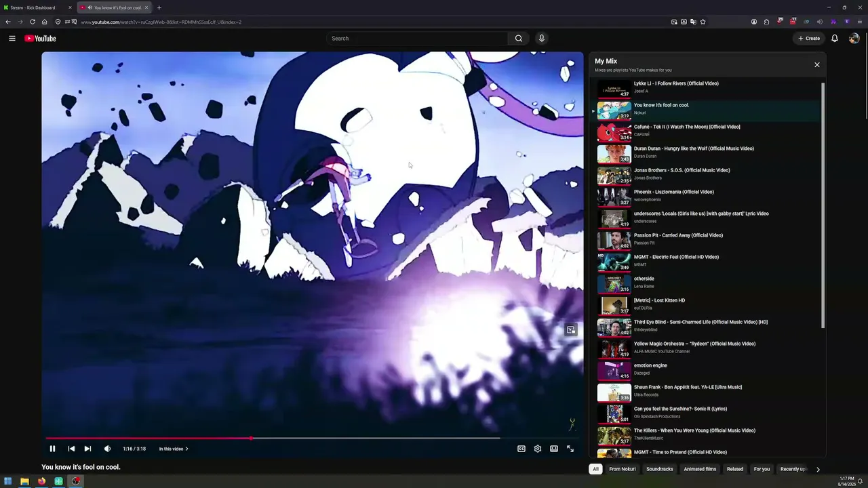Viewport: 868px width, 488px height.
Task: Switch to Stream - Kick Dashboard tab
Action: pyautogui.click(x=34, y=7)
